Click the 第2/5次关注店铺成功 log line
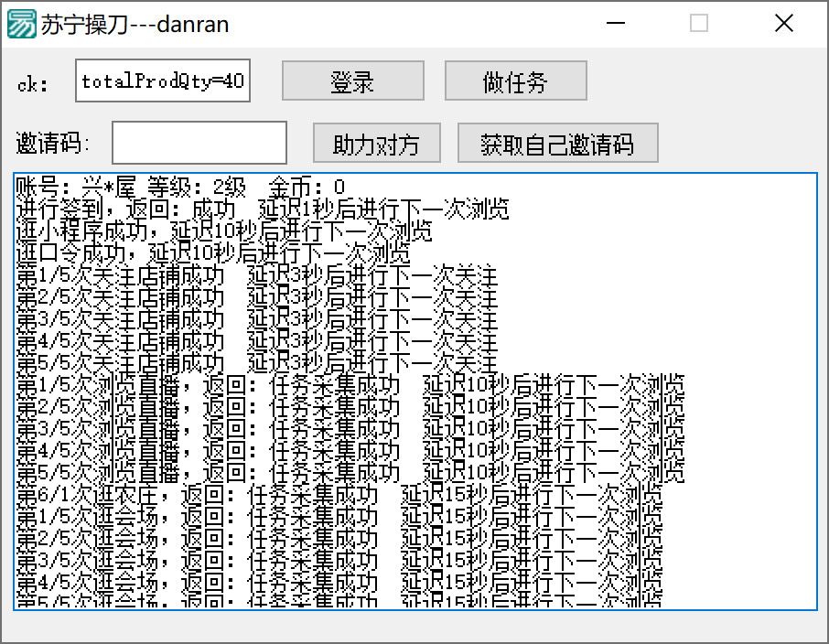This screenshot has height=644, width=829. 257,298
